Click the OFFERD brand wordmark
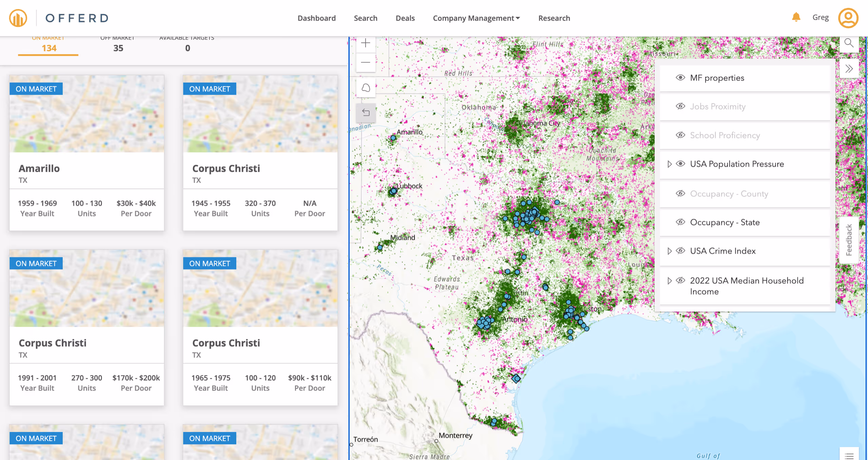The height and width of the screenshot is (460, 868). [x=77, y=18]
